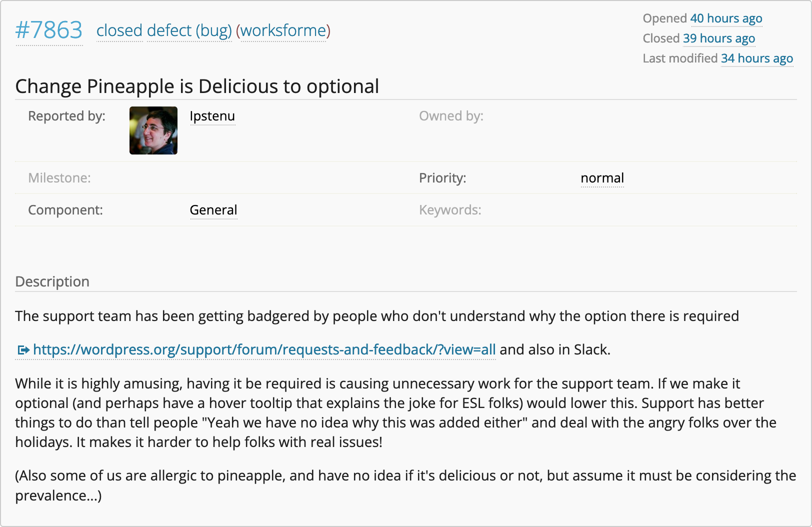Click the "closed" status link

119,31
